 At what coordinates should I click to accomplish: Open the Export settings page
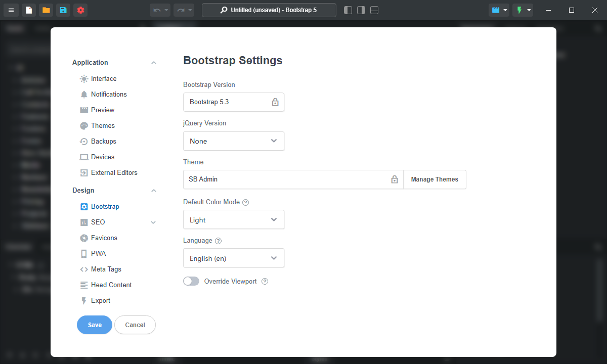(100, 300)
